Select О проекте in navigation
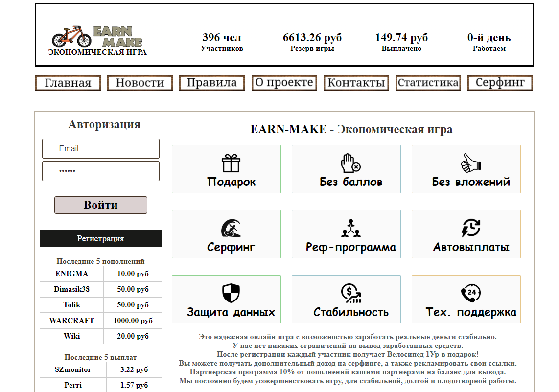559x392 pixels. point(284,83)
